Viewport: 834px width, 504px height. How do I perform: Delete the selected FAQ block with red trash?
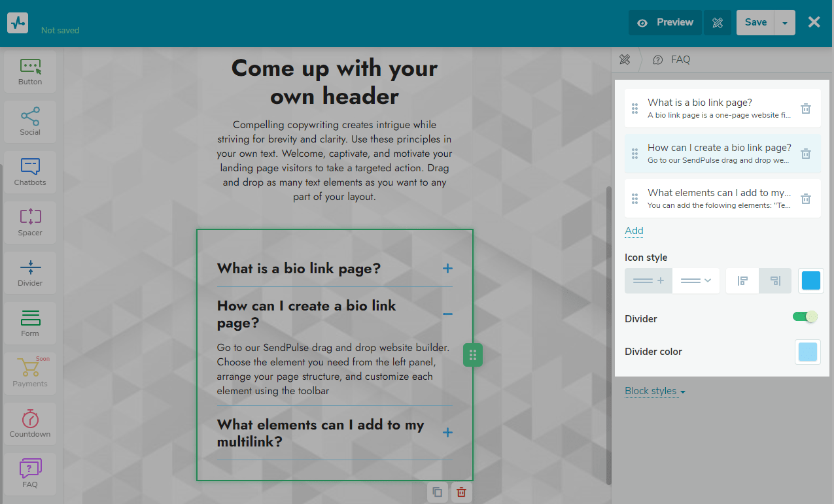point(461,492)
